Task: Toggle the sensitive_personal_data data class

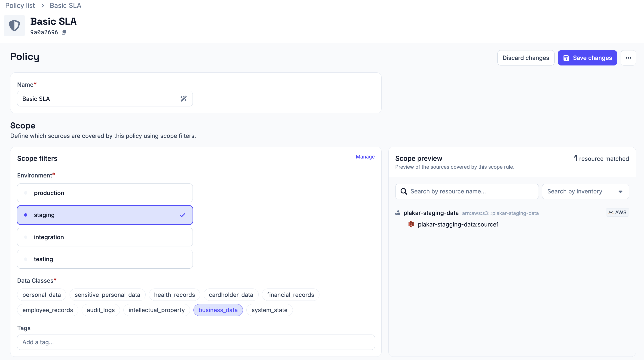Action: pyautogui.click(x=107, y=295)
